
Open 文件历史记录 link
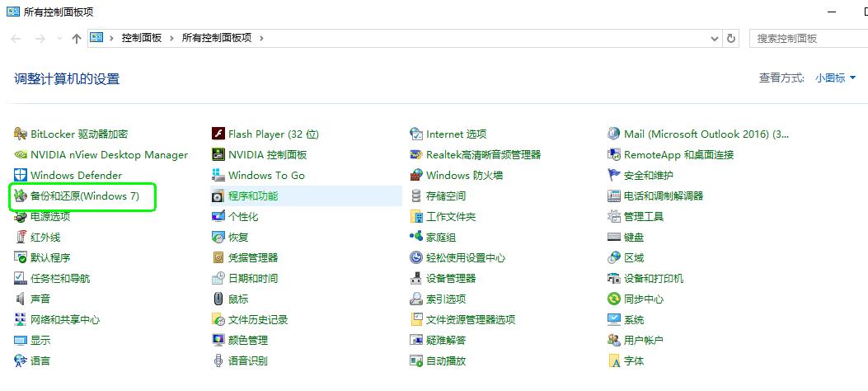[x=258, y=319]
